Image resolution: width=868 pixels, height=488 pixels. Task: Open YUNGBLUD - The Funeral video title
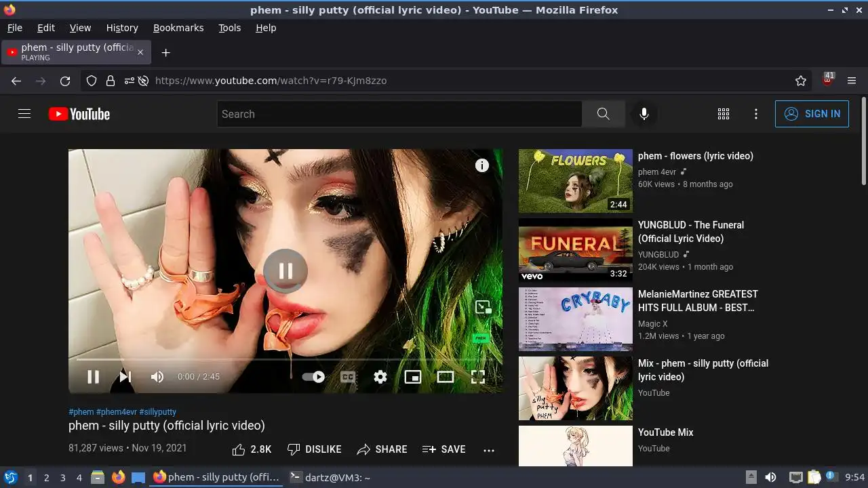691,232
